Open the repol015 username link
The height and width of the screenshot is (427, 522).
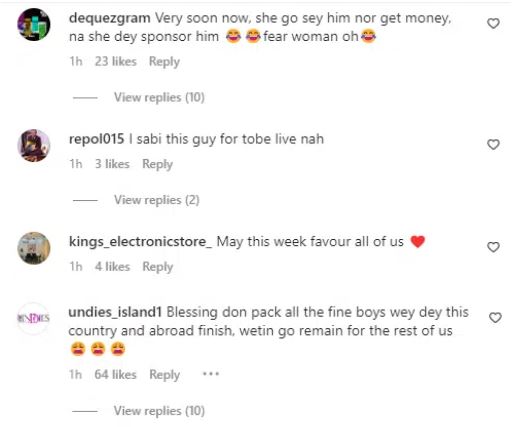[97, 139]
